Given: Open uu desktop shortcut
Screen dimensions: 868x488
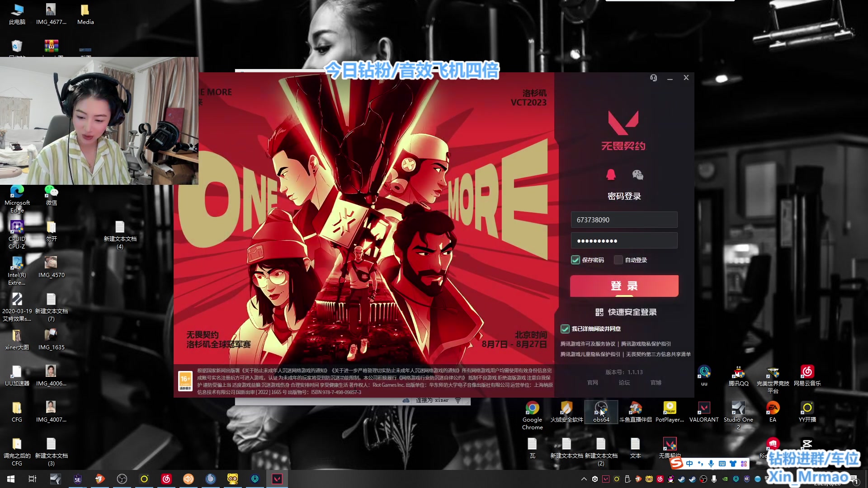Looking at the screenshot, I should pyautogui.click(x=704, y=375).
